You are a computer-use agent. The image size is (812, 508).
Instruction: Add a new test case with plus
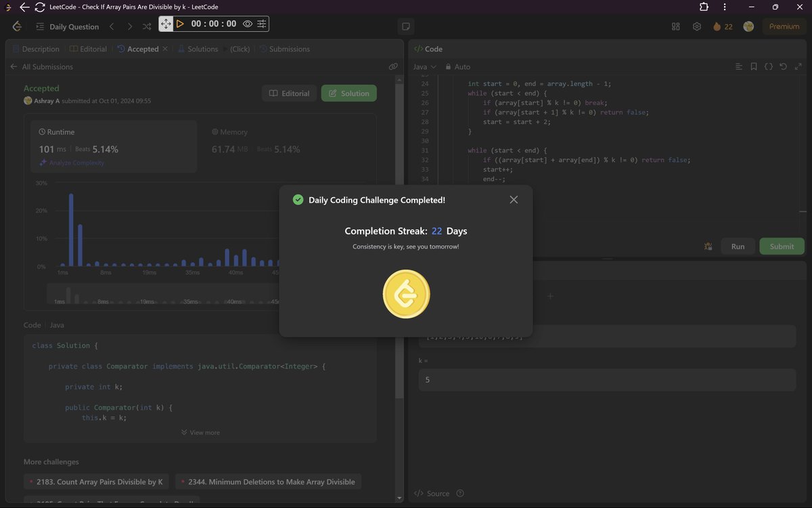point(550,296)
